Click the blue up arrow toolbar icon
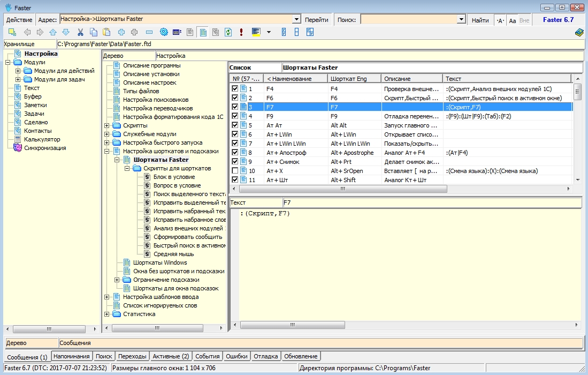588x375 pixels. [x=53, y=32]
